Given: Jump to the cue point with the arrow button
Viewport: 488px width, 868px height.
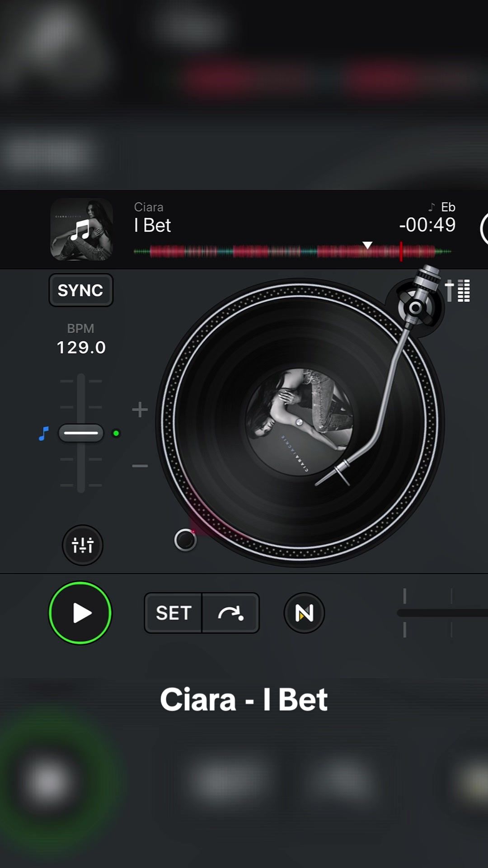Looking at the screenshot, I should tap(231, 613).
